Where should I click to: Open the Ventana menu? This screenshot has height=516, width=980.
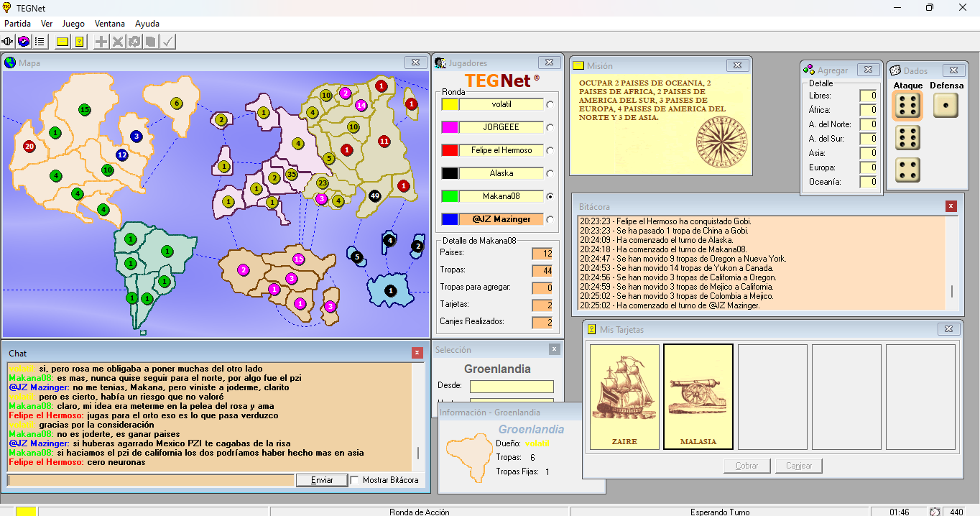pyautogui.click(x=110, y=24)
